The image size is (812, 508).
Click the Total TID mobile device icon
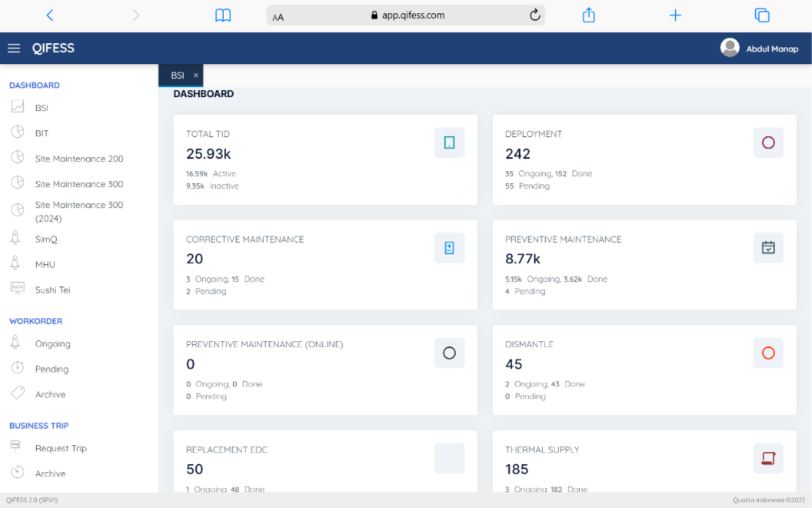[x=449, y=142]
